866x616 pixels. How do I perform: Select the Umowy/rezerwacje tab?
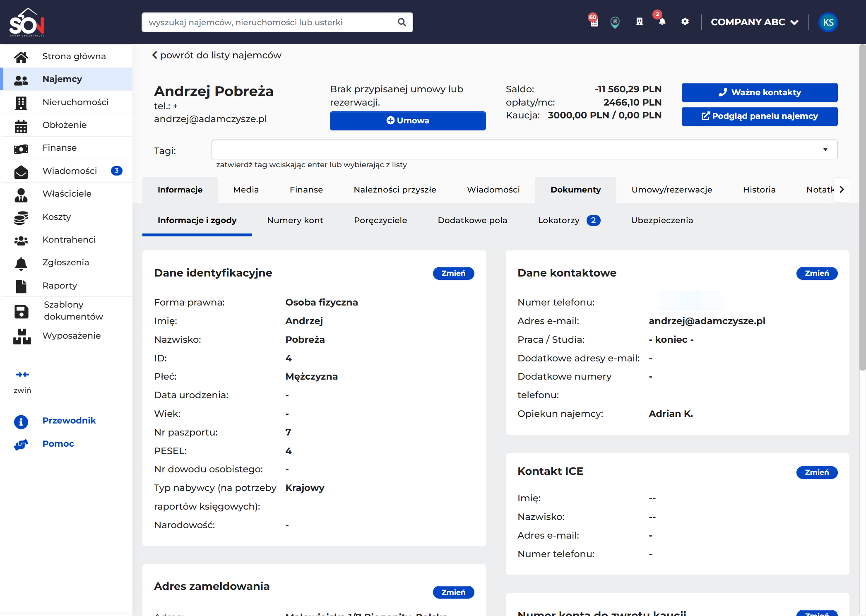tap(672, 190)
